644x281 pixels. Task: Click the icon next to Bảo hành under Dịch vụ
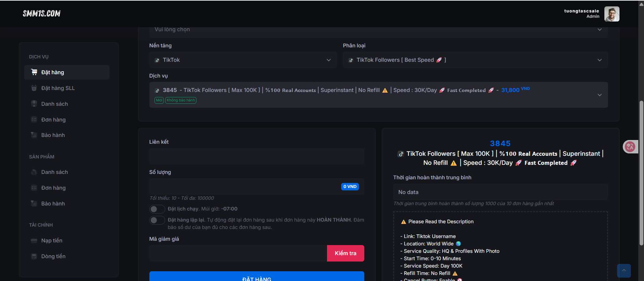34,135
